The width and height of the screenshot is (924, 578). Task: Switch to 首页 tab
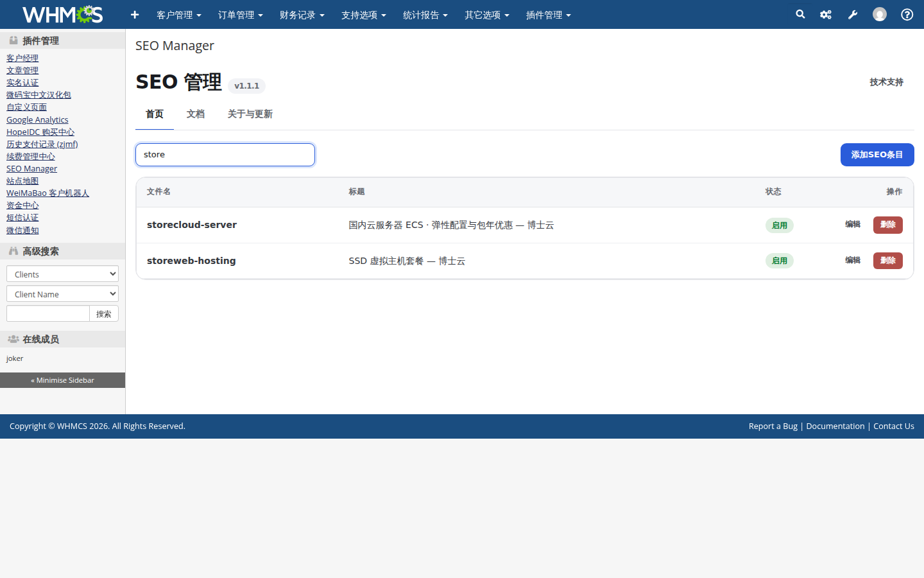pyautogui.click(x=155, y=114)
